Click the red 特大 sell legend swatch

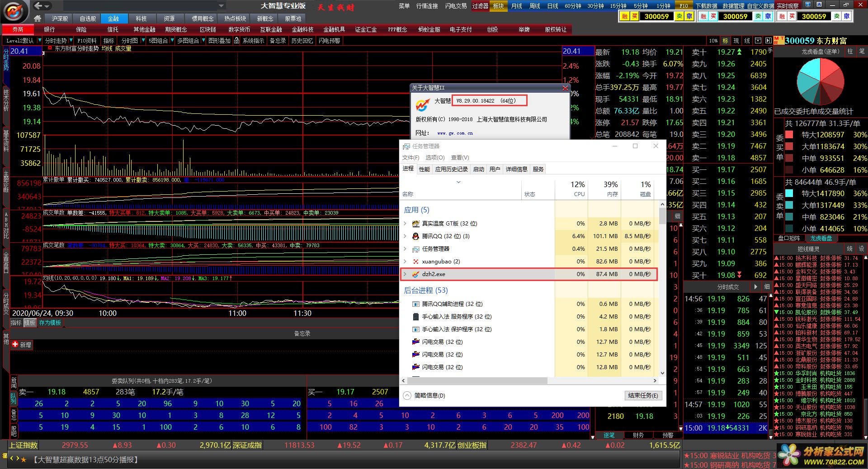pyautogui.click(x=789, y=135)
